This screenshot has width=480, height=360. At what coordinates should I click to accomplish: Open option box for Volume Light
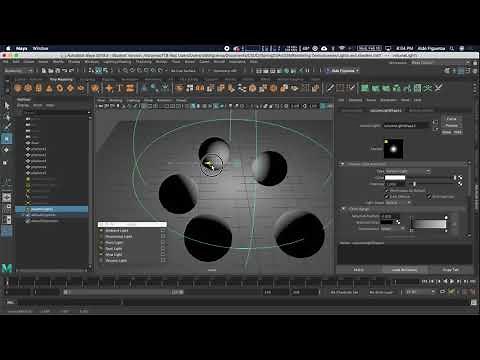pyautogui.click(x=163, y=260)
